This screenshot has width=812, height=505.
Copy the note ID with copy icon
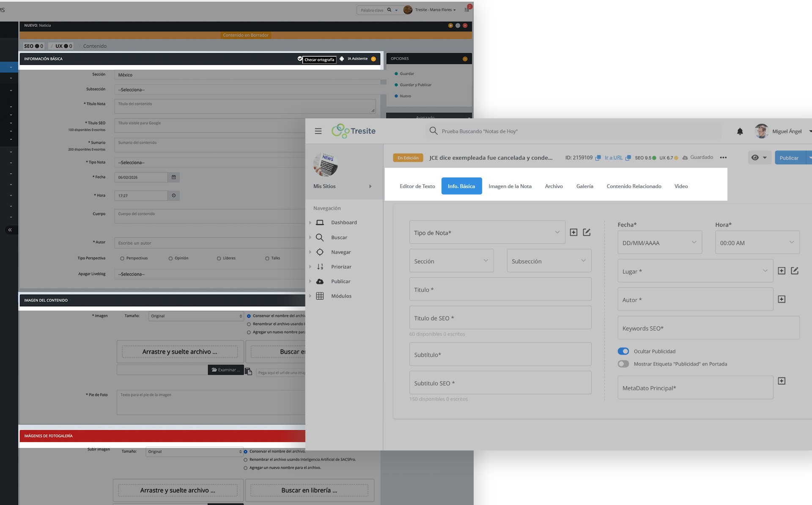pyautogui.click(x=598, y=158)
